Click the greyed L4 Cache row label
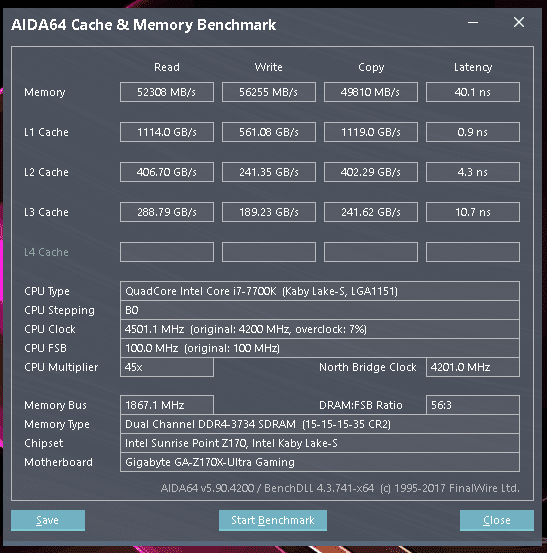Image resolution: width=547 pixels, height=553 pixels. (x=46, y=252)
